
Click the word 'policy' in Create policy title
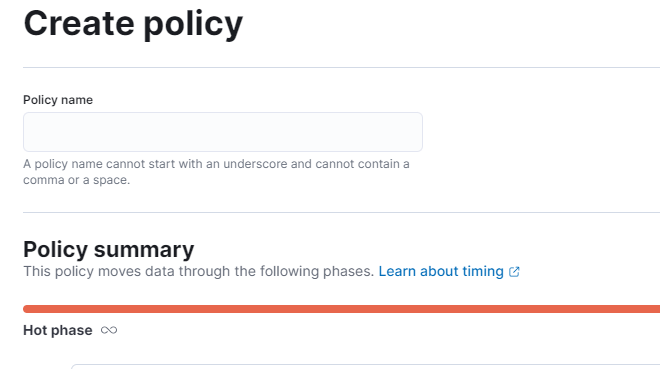coord(193,25)
